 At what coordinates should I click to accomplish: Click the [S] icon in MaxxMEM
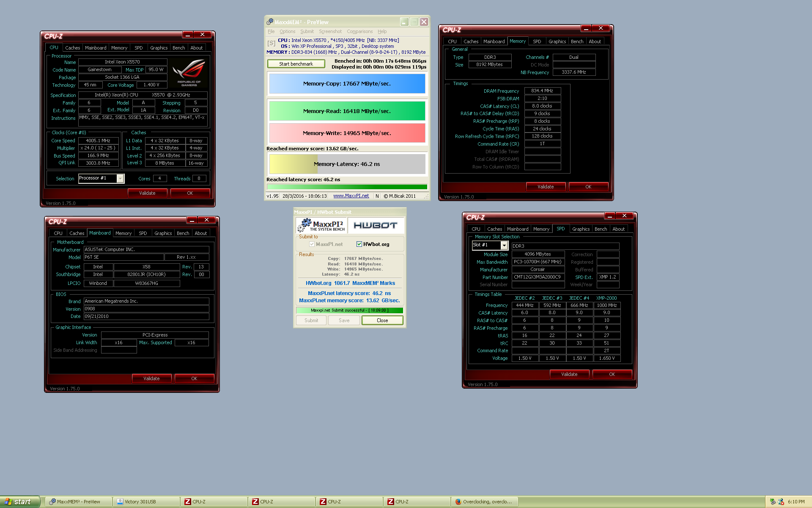coord(271,43)
